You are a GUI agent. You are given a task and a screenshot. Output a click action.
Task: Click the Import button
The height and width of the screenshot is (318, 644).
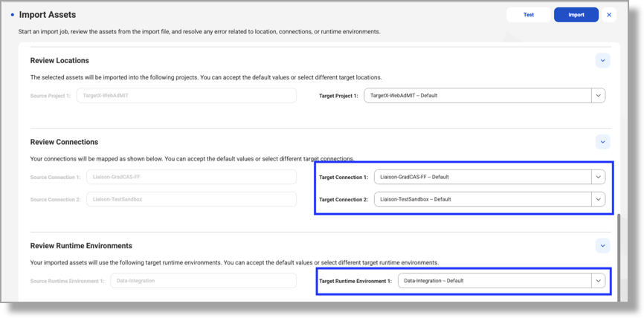[x=576, y=15]
